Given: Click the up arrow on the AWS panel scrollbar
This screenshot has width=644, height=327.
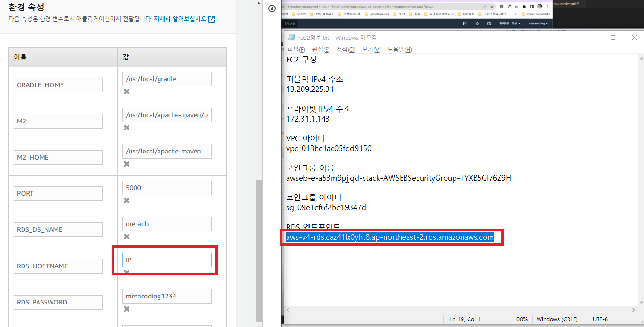Looking at the screenshot, I should coord(259,4).
